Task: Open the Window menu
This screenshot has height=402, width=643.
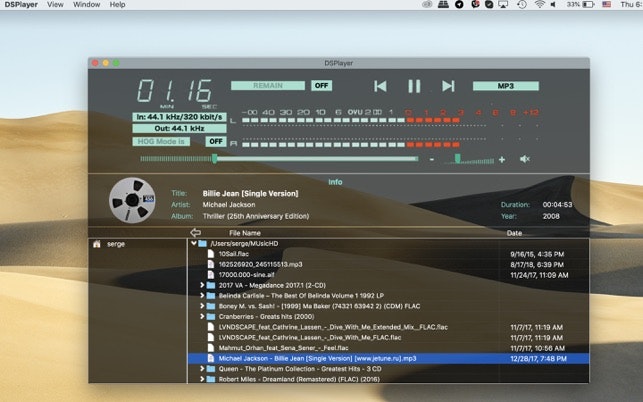Action: click(x=87, y=5)
